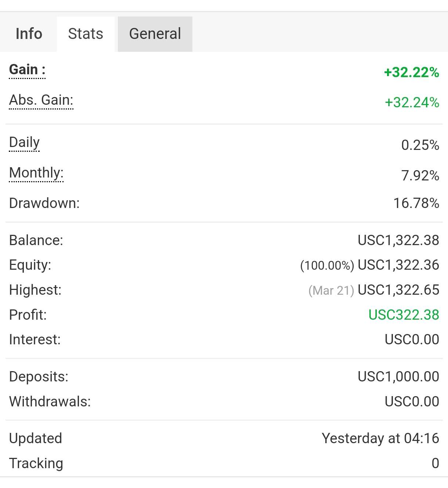Screen dimensions: 448x488
Task: Click the +32.22% gain value
Action: [x=411, y=72]
